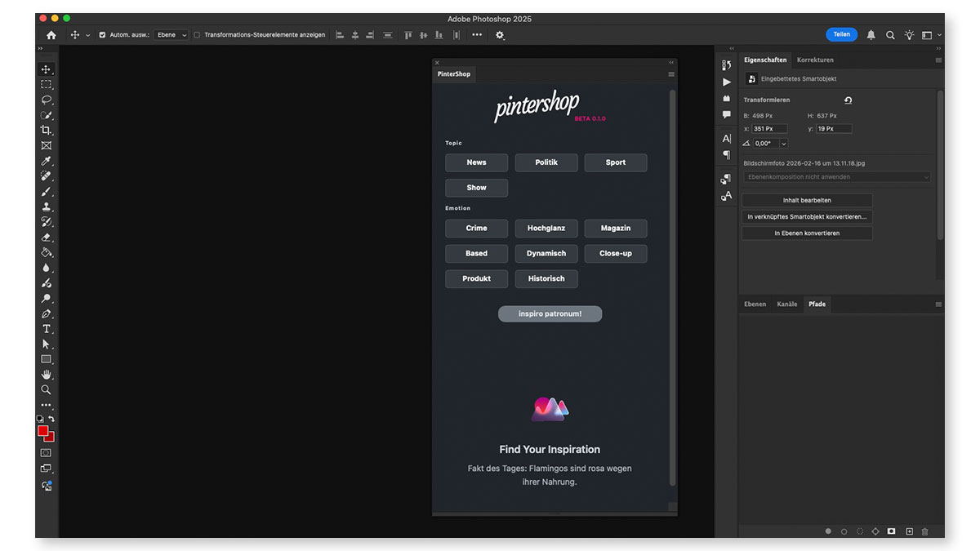Select the Move tool in the toolbar

[47, 69]
